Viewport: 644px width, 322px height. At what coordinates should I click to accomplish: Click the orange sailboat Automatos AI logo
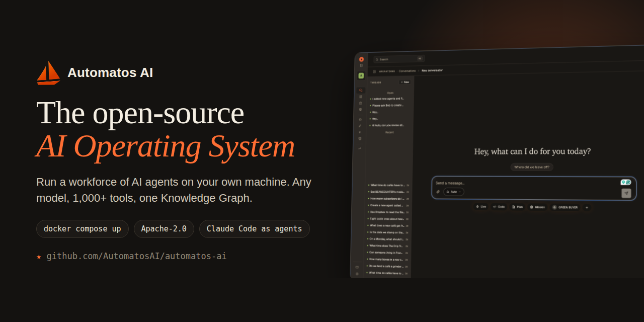(48, 73)
